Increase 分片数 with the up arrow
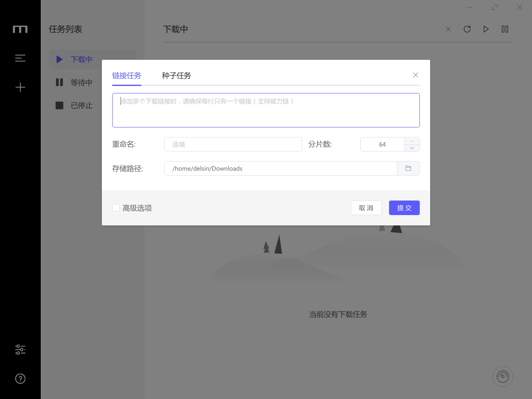This screenshot has width=532, height=399. pyautogui.click(x=412, y=141)
